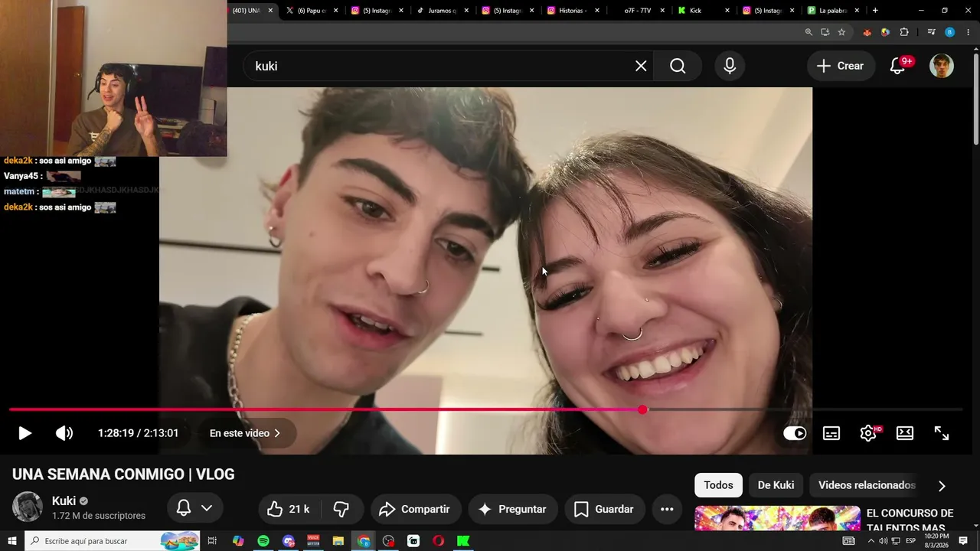This screenshot has height=551, width=980.
Task: Open the Crear menu
Action: point(840,66)
